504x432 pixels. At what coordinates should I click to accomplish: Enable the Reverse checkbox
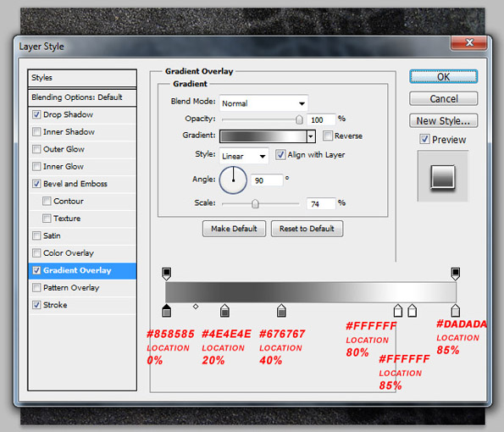point(328,136)
